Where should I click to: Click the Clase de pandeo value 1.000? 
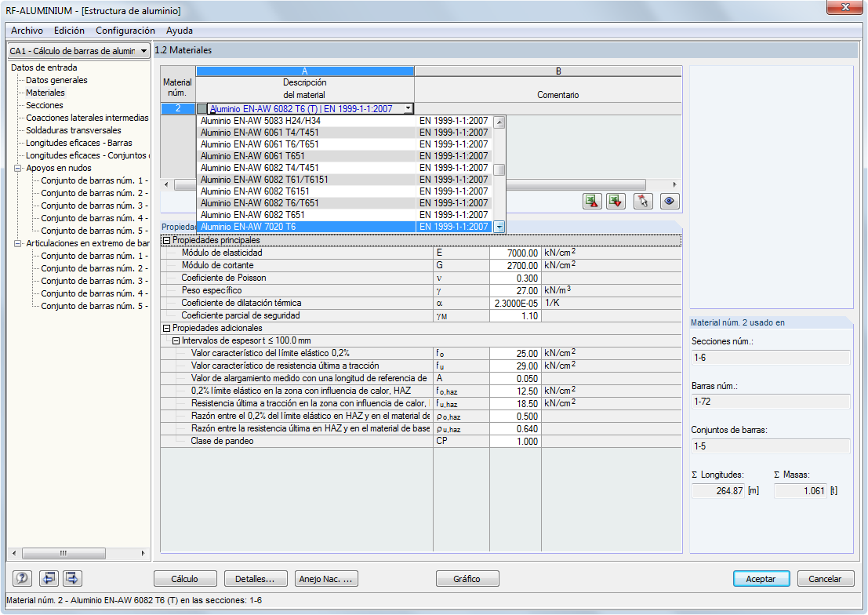[x=515, y=442]
